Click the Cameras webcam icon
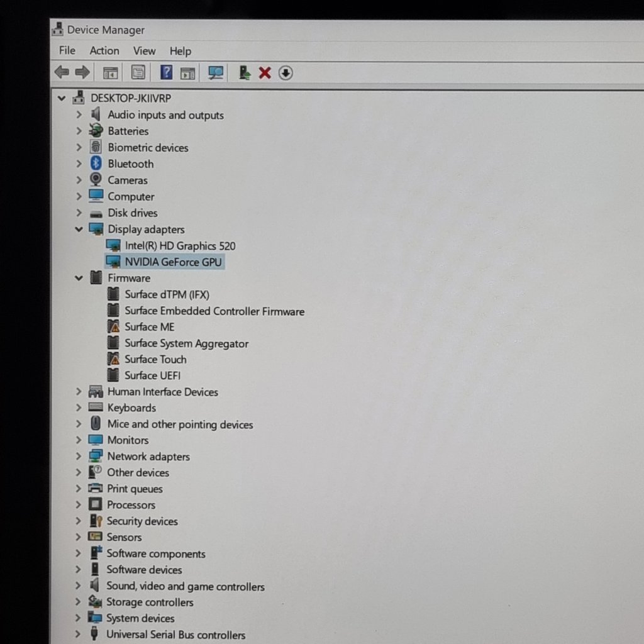The image size is (644, 644). coord(96,179)
